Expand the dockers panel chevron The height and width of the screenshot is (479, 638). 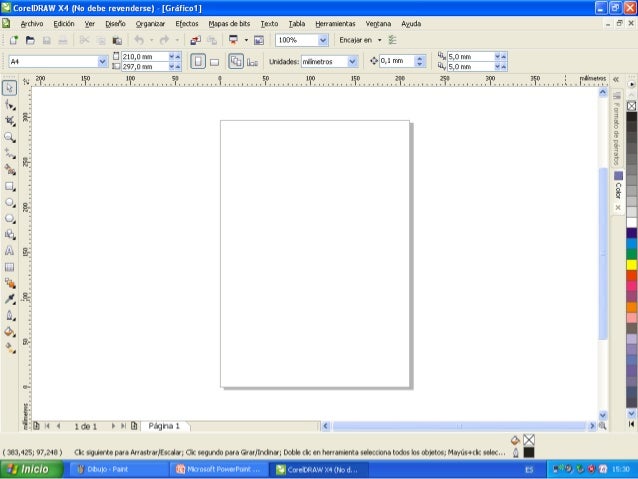[x=616, y=79]
